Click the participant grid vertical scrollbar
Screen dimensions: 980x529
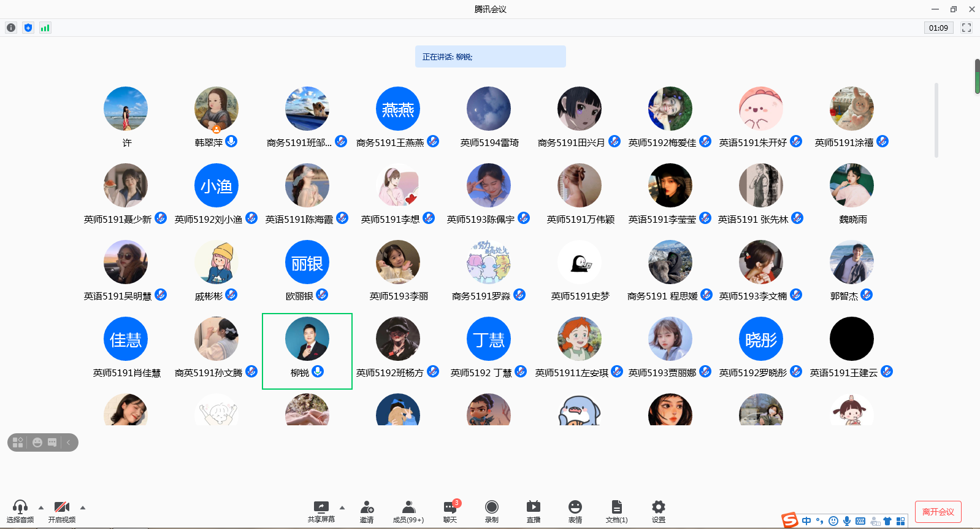pyautogui.click(x=936, y=120)
